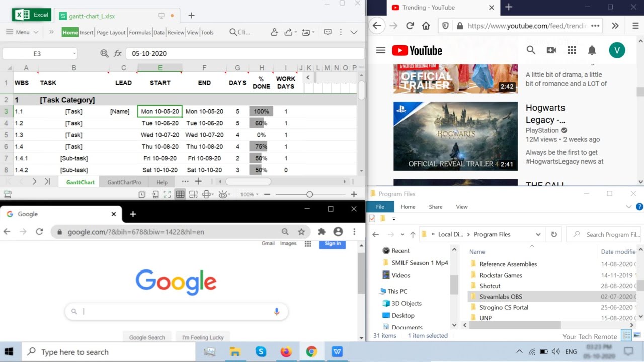Switch Explorer to details view
This screenshot has width=644, height=362.
tap(626, 335)
